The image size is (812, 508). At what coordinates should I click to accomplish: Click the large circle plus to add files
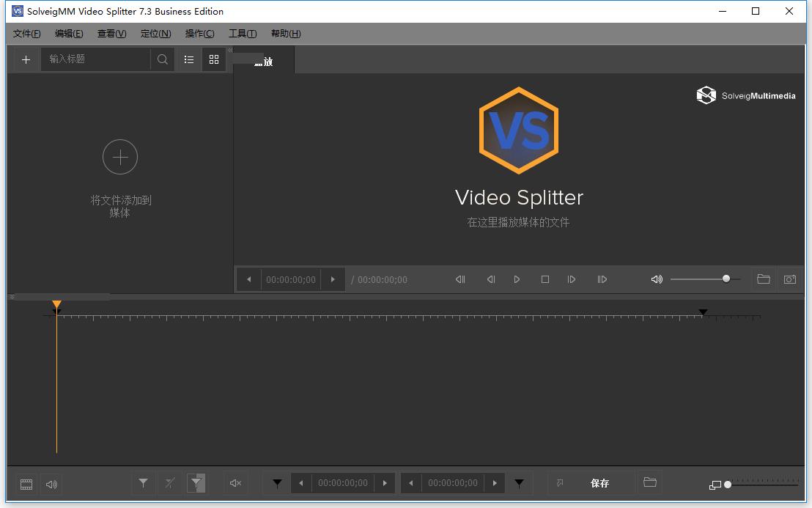(120, 157)
